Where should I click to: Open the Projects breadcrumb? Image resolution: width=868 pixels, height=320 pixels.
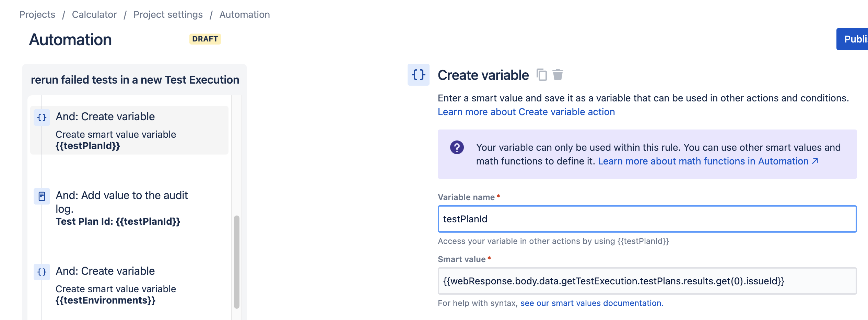pyautogui.click(x=37, y=14)
